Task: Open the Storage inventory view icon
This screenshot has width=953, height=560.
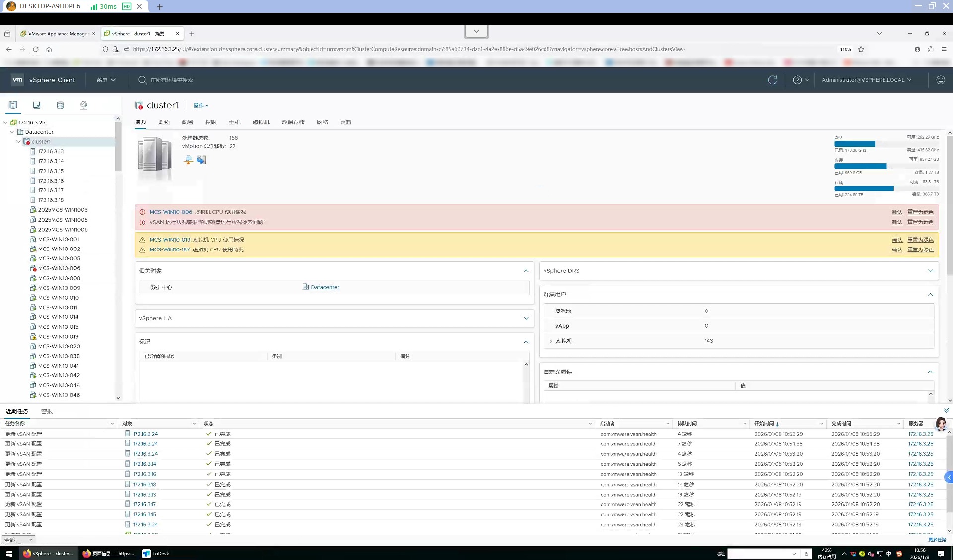Action: [60, 105]
